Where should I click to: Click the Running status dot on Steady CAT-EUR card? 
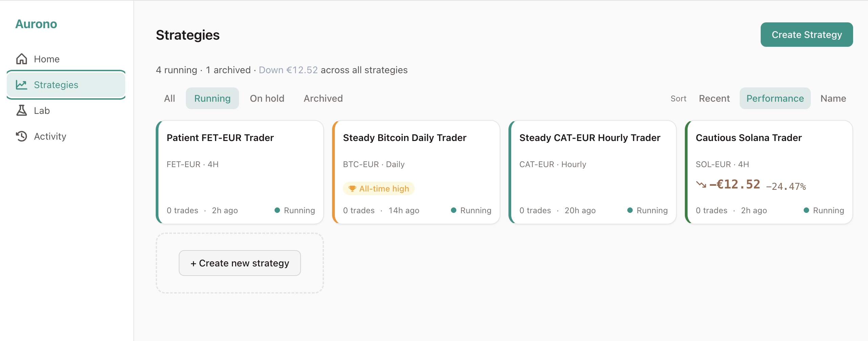[x=630, y=210]
